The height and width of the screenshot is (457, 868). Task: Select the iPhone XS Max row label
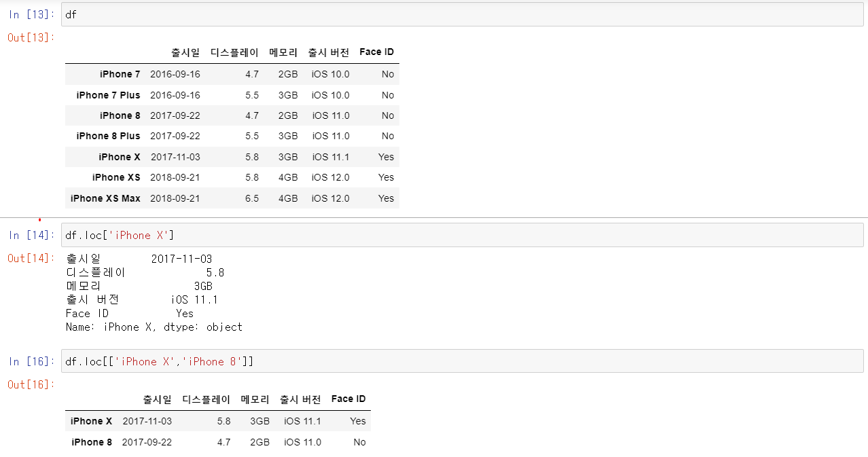(x=105, y=198)
